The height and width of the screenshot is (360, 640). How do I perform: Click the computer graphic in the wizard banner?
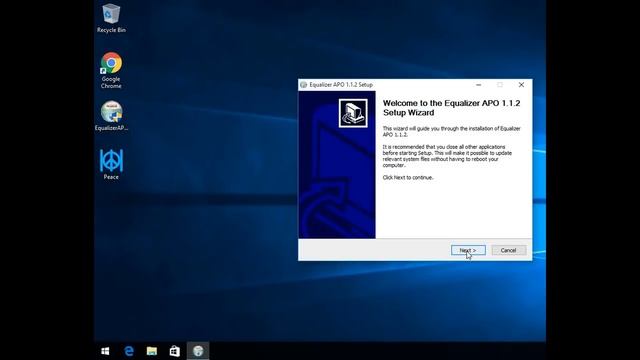[x=353, y=113]
